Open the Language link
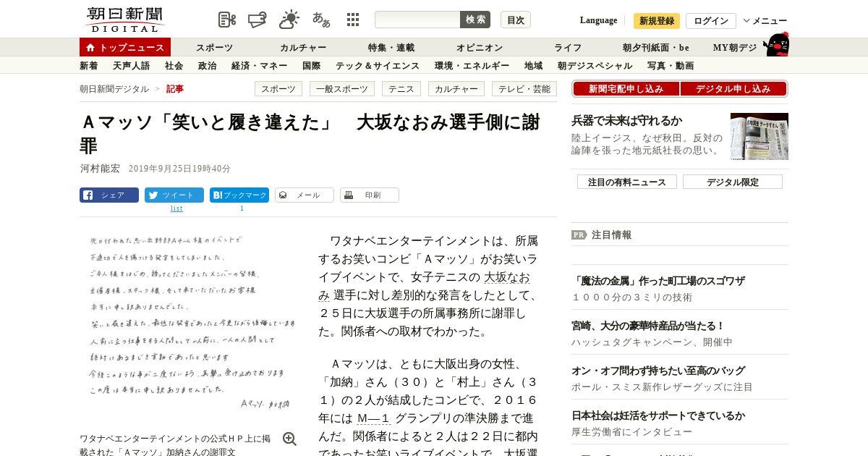The width and height of the screenshot is (868, 456). click(598, 20)
